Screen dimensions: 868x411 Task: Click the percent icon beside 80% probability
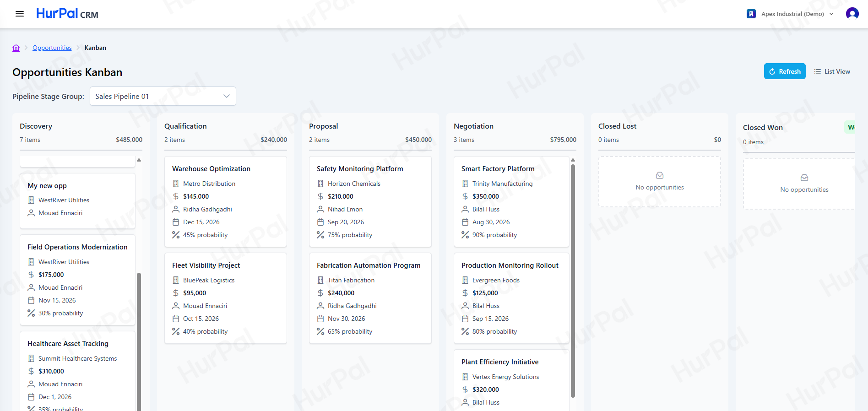(465, 331)
